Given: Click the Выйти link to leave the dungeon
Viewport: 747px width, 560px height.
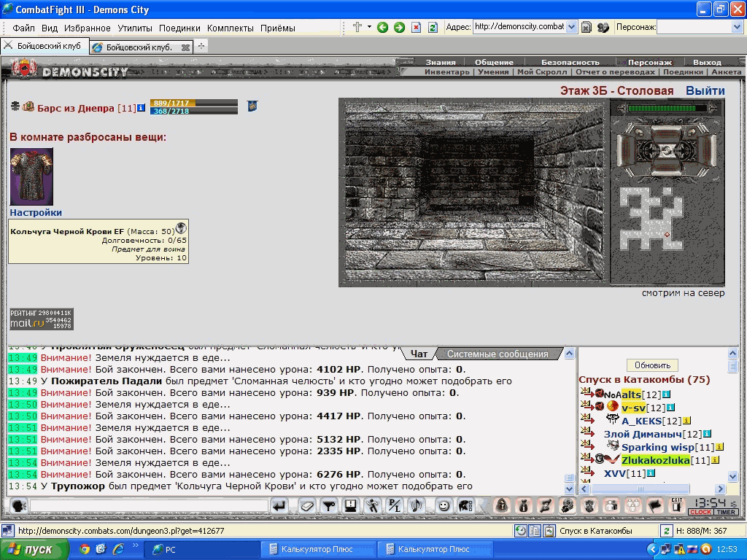Looking at the screenshot, I should coord(705,90).
